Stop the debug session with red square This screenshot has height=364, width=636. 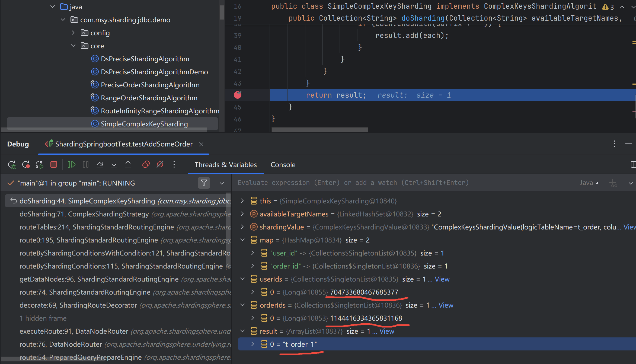(54, 165)
